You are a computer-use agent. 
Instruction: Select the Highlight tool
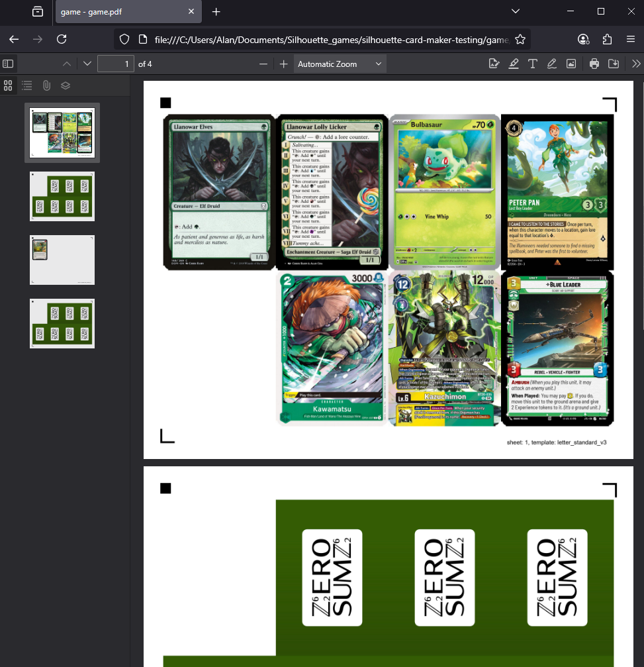coord(514,64)
